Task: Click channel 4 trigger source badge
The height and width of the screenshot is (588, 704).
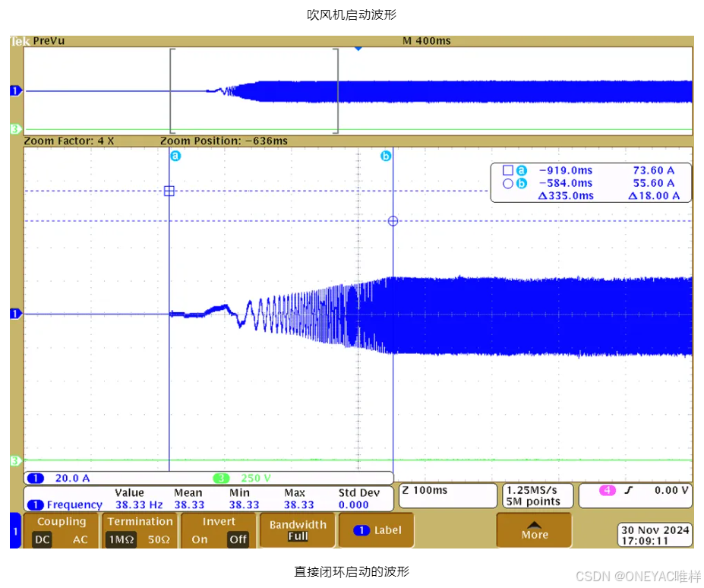Action: click(x=607, y=490)
